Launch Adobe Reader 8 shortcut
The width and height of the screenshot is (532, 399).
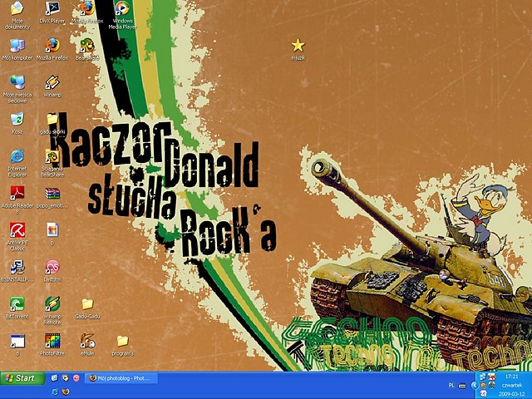pos(17,199)
